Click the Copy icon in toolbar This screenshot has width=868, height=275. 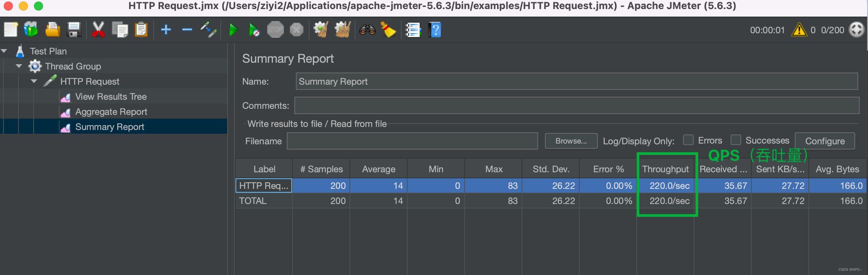pos(120,29)
